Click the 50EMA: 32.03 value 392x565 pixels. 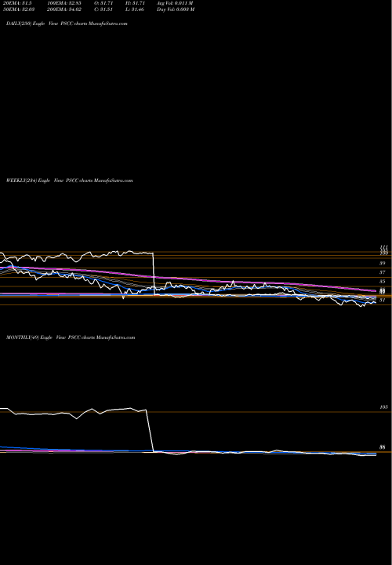click(x=20, y=9)
